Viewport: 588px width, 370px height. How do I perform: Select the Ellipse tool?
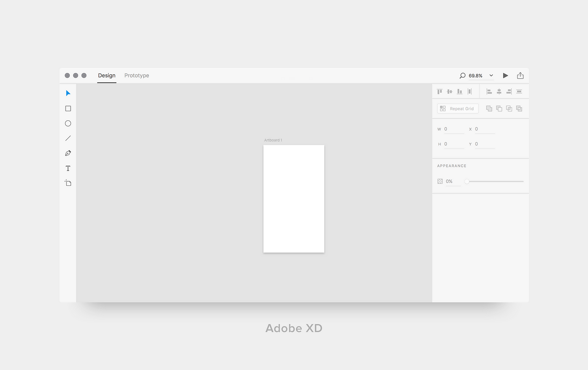pyautogui.click(x=68, y=123)
